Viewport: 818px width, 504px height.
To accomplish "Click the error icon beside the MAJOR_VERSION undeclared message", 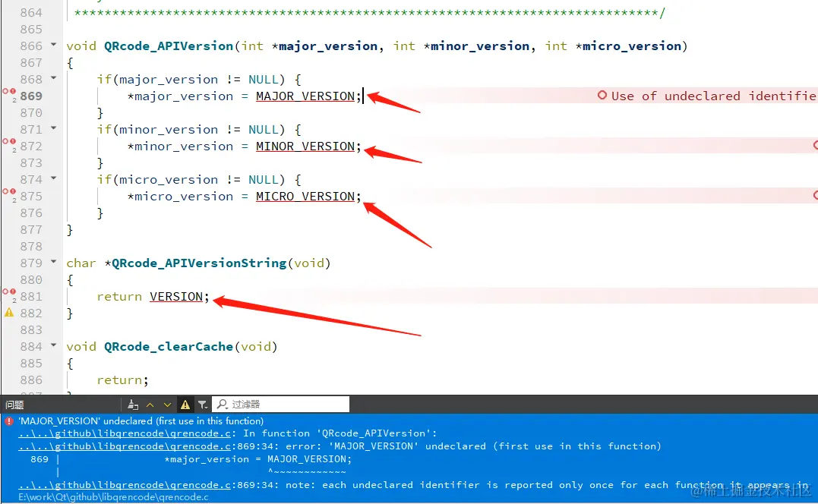I will point(7,421).
